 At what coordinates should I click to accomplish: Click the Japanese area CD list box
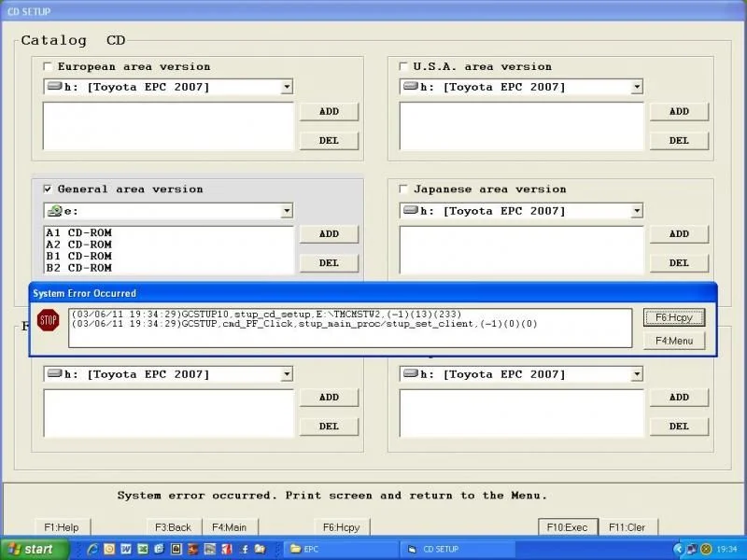pos(522,250)
